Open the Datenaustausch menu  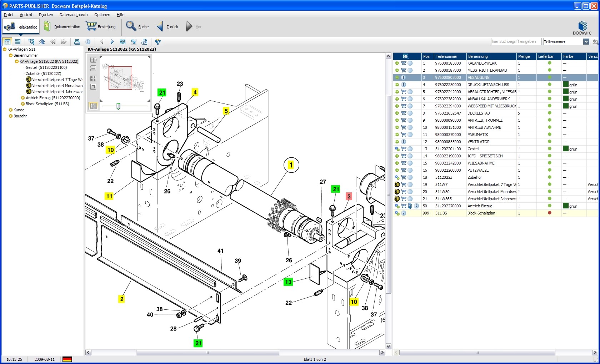coord(73,15)
